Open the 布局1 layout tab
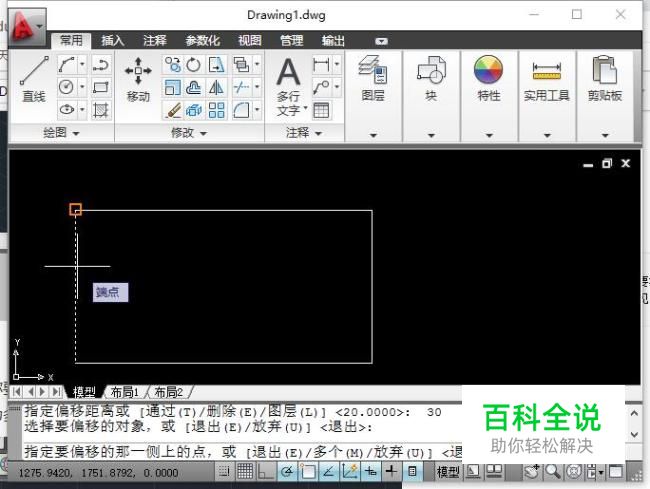The height and width of the screenshot is (489, 650). click(x=125, y=392)
